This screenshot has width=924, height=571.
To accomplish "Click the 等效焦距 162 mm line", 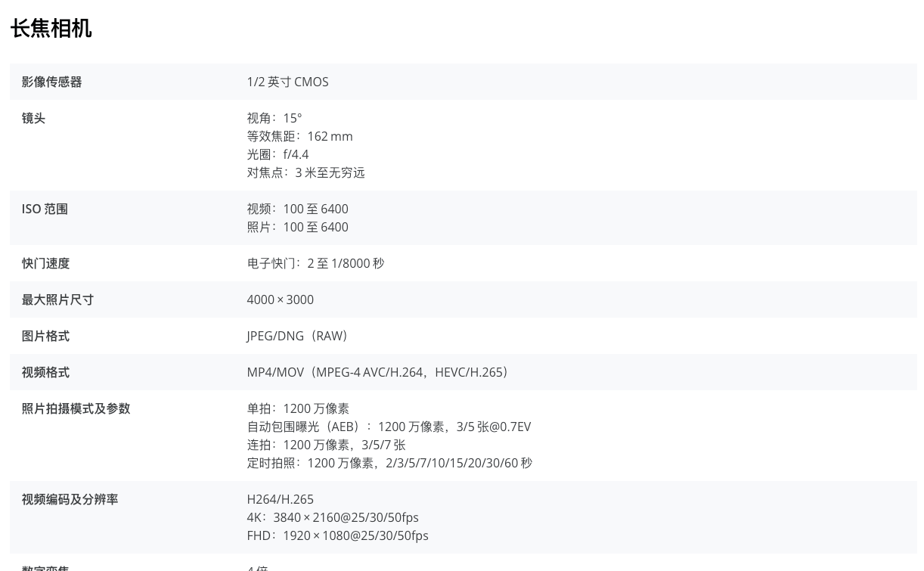I will 299,136.
